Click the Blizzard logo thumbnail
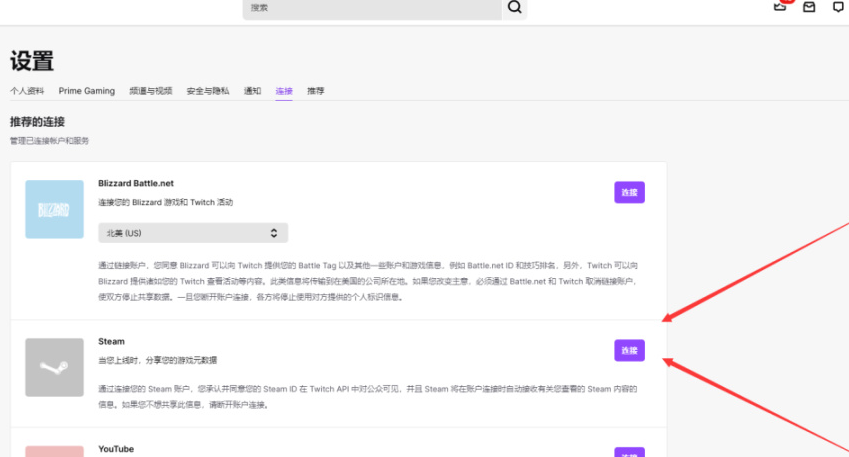This screenshot has width=849, height=457. click(54, 209)
